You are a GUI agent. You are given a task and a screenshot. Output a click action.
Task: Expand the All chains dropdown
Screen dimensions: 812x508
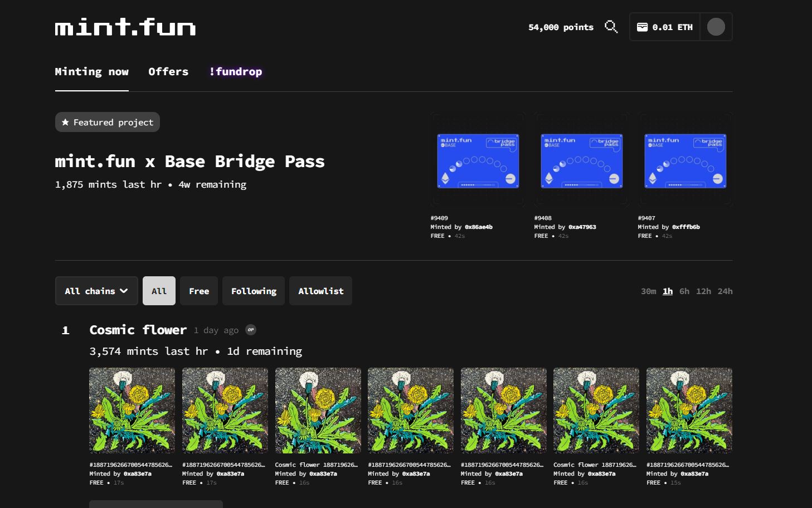pos(96,291)
